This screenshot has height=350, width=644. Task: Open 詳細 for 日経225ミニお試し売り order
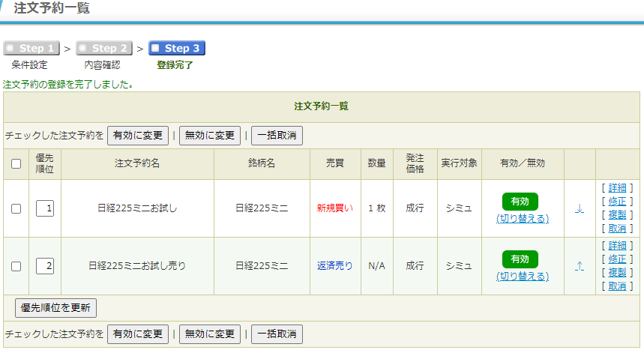[x=617, y=246]
